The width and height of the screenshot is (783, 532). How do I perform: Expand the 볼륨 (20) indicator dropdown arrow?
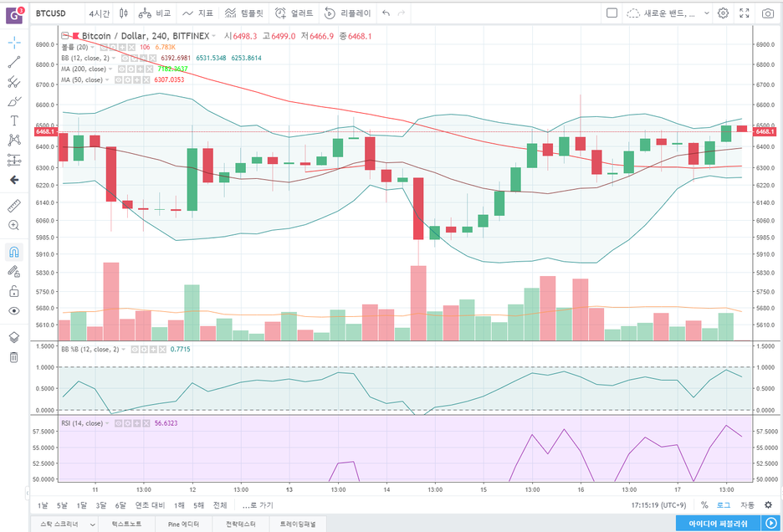coord(92,48)
